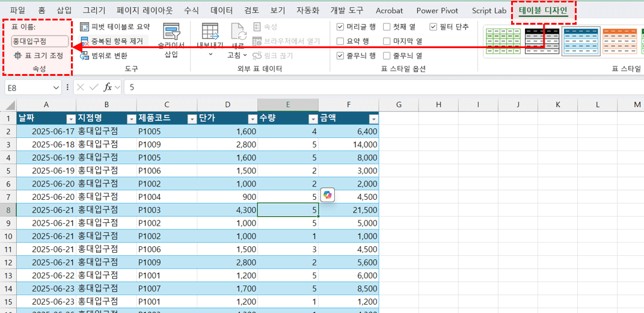Switch to the 수식 ribbon tab
The width and height of the screenshot is (644, 313).
191,11
